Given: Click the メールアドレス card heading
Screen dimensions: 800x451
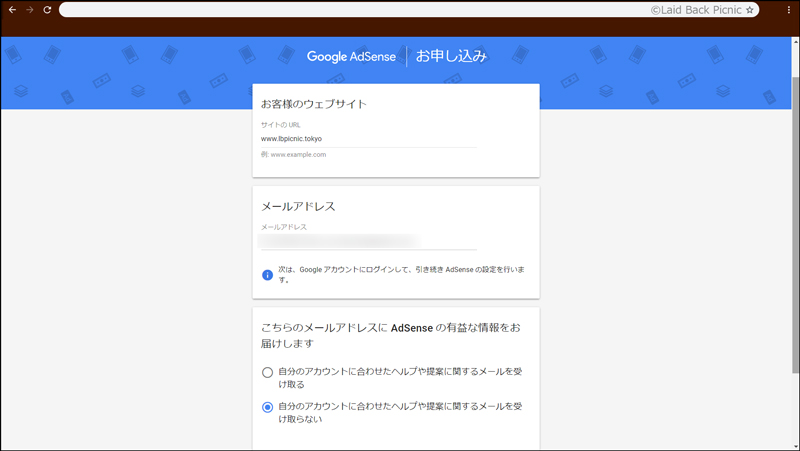Looking at the screenshot, I should (298, 206).
